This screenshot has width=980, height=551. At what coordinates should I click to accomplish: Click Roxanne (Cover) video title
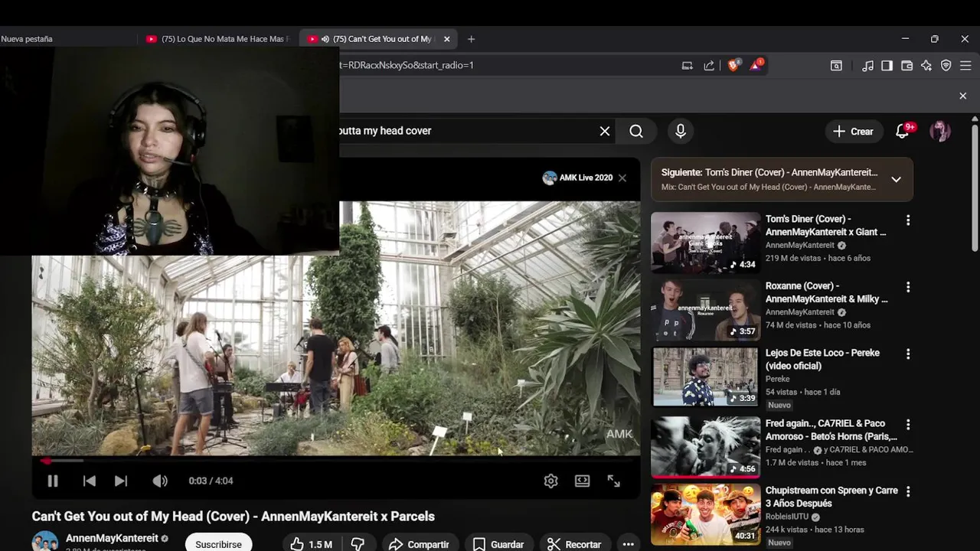click(827, 292)
